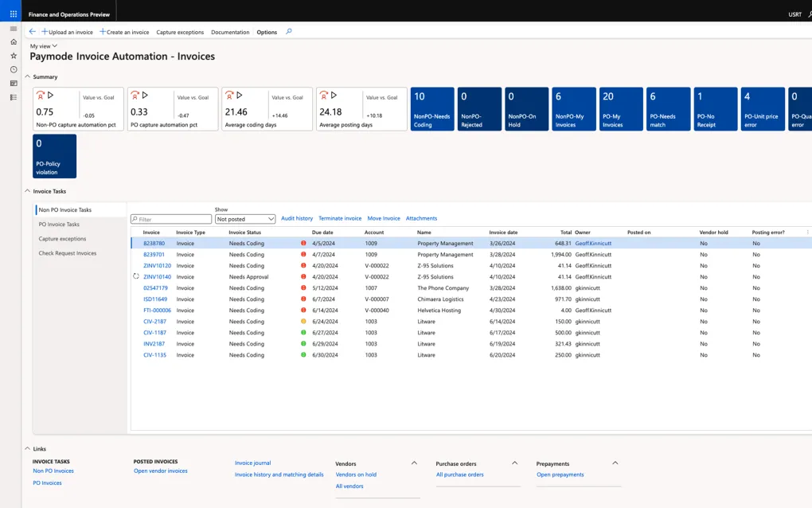Open Recent clock icon in sidebar

[x=13, y=69]
